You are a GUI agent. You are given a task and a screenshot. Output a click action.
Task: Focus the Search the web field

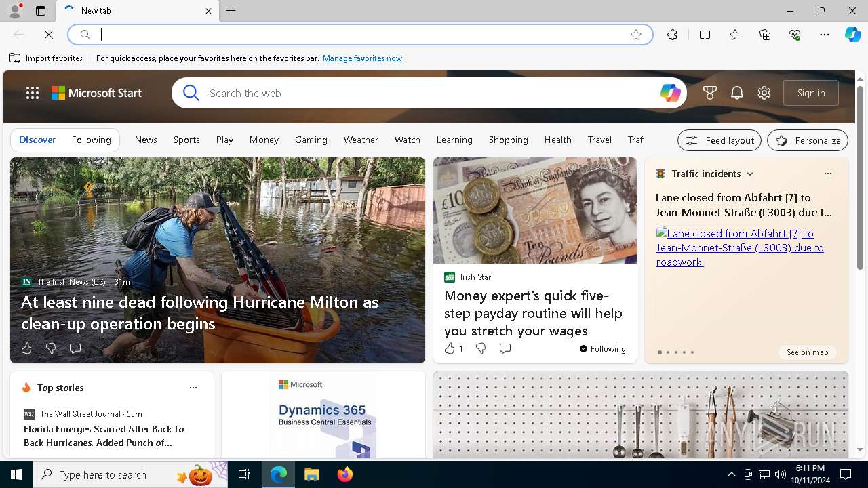pos(431,93)
